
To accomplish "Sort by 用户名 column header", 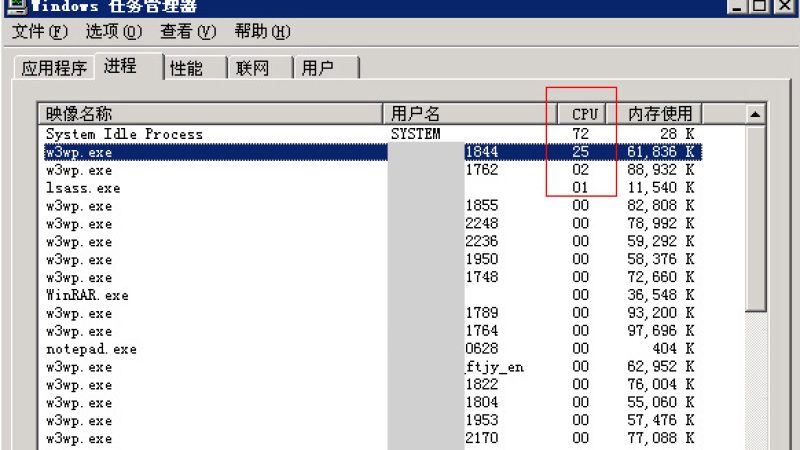I will 469,113.
